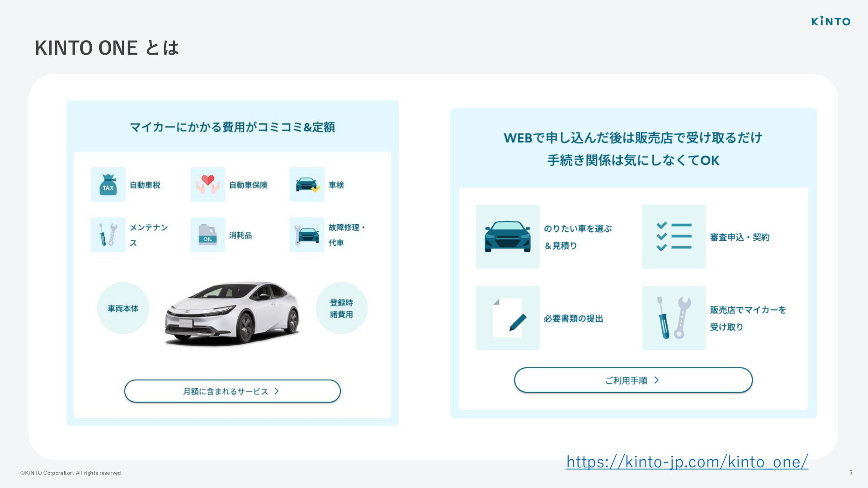Click the 車検 car inspection icon
This screenshot has height=488, width=868.
pyautogui.click(x=307, y=184)
